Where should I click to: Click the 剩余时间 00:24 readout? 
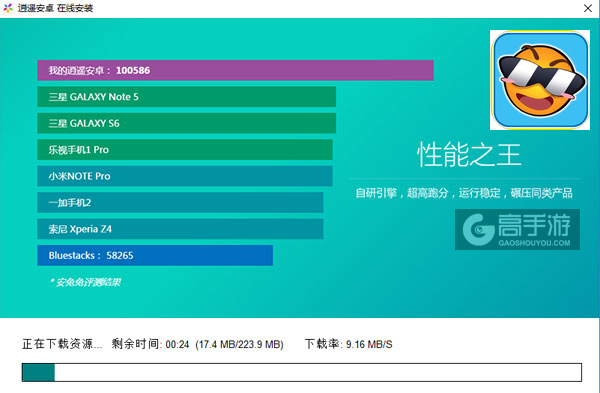click(x=150, y=344)
